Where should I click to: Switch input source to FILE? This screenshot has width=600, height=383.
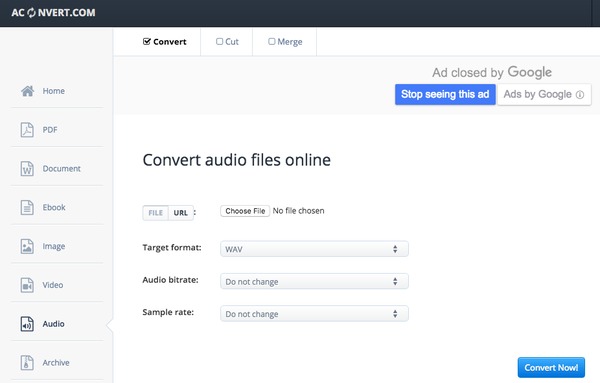coord(156,213)
